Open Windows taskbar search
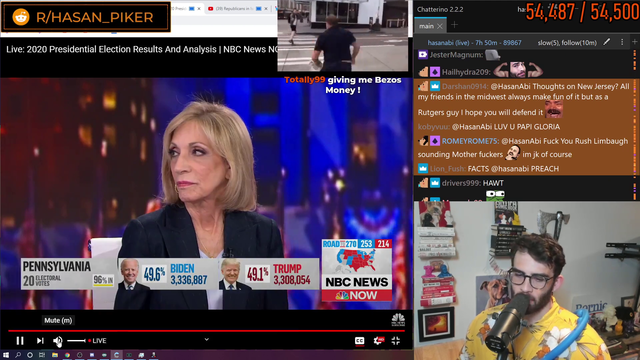Screen dimensions: 640x360 pos(18,355)
